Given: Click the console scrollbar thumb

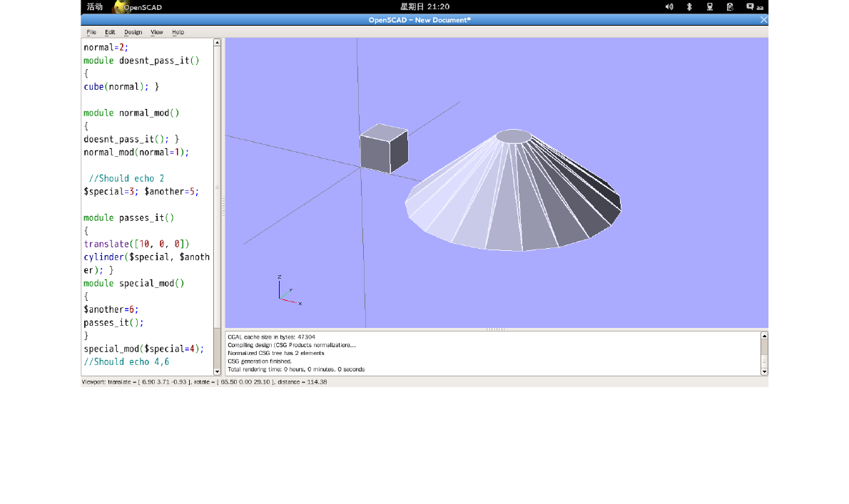Looking at the screenshot, I should [764, 361].
